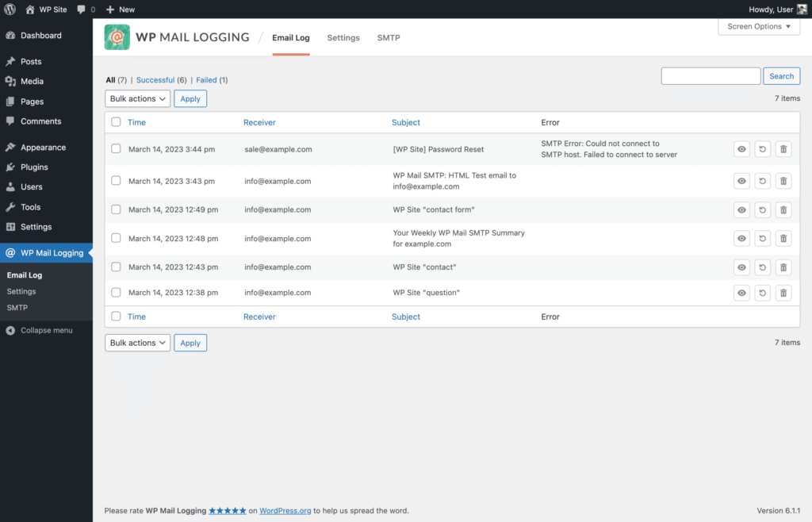Resend the WP Site "contact form" email

[x=762, y=209]
